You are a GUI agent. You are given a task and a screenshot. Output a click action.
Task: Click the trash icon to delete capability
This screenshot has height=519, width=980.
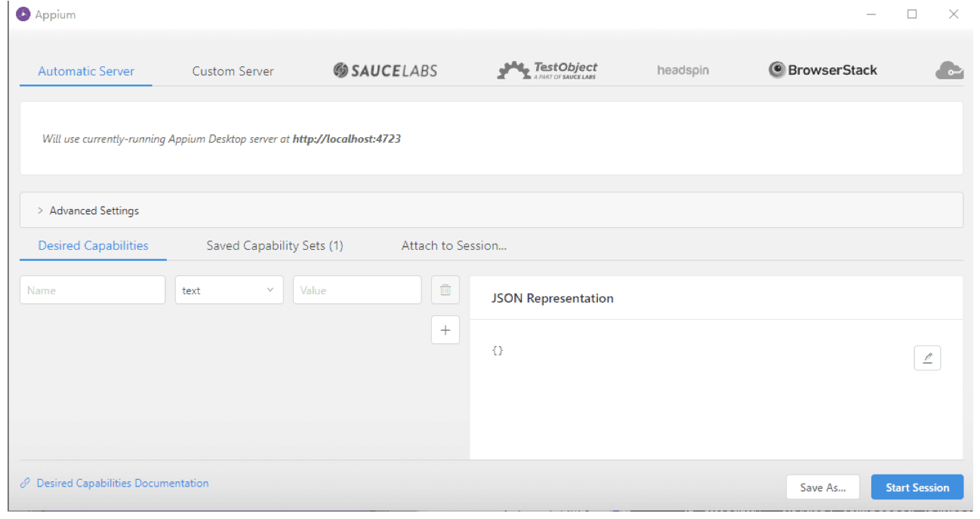(445, 290)
